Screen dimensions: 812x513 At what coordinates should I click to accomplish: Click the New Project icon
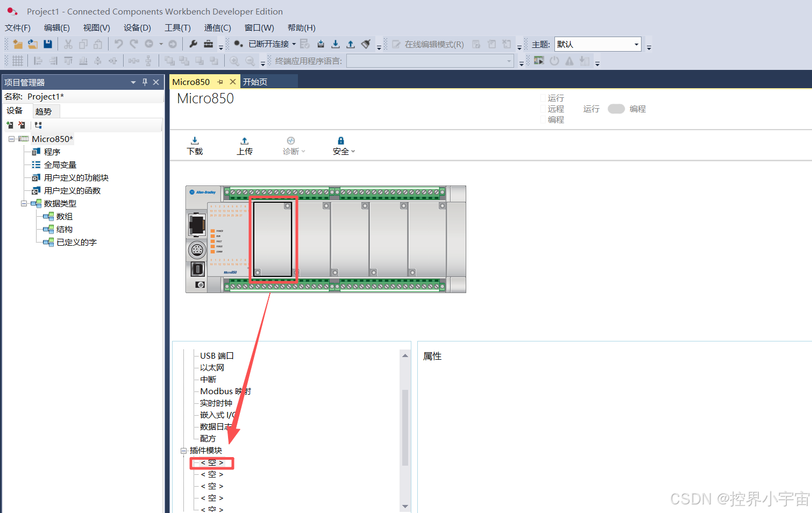(18, 44)
